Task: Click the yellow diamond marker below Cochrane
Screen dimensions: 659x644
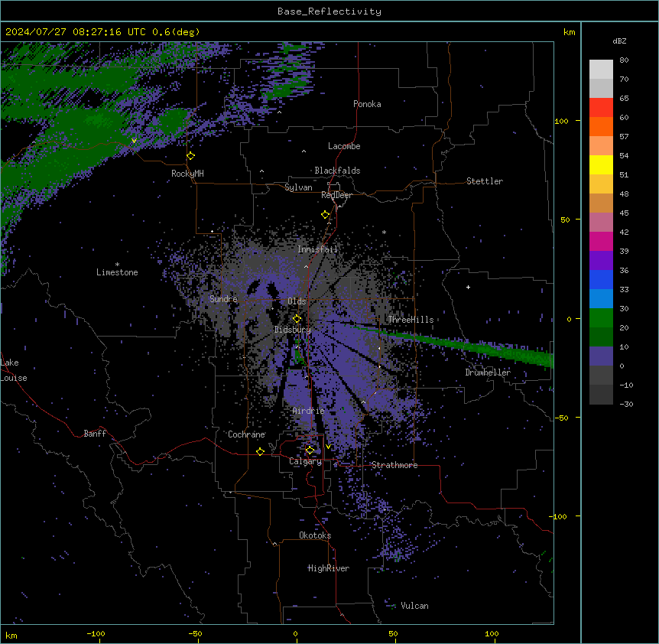Action: point(260,451)
